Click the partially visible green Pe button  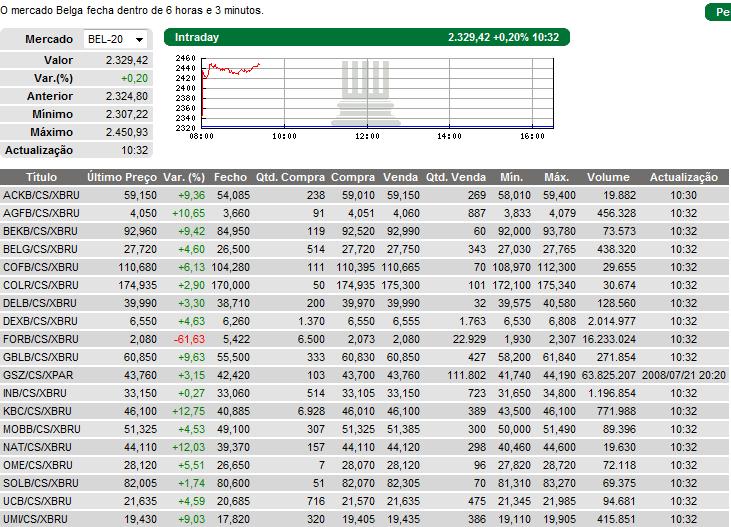tap(718, 12)
